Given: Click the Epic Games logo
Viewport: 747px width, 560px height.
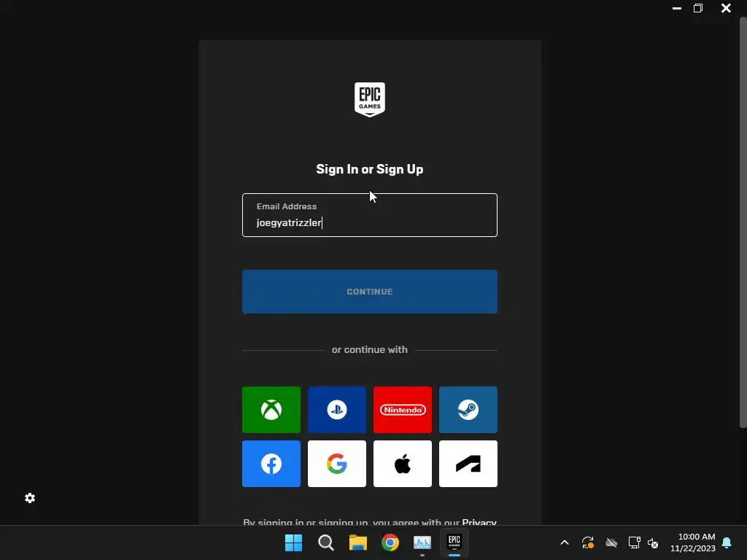Looking at the screenshot, I should pos(370,99).
